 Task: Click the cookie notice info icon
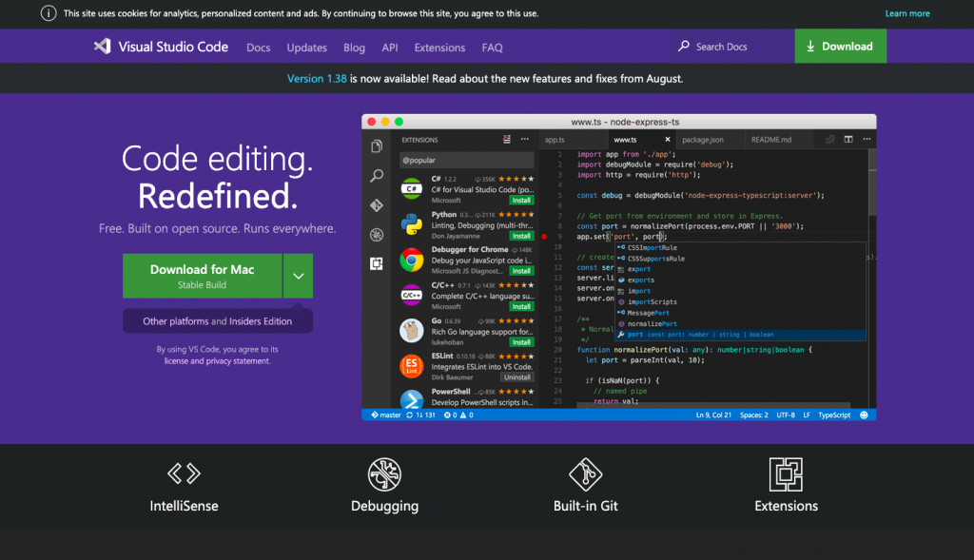(49, 13)
